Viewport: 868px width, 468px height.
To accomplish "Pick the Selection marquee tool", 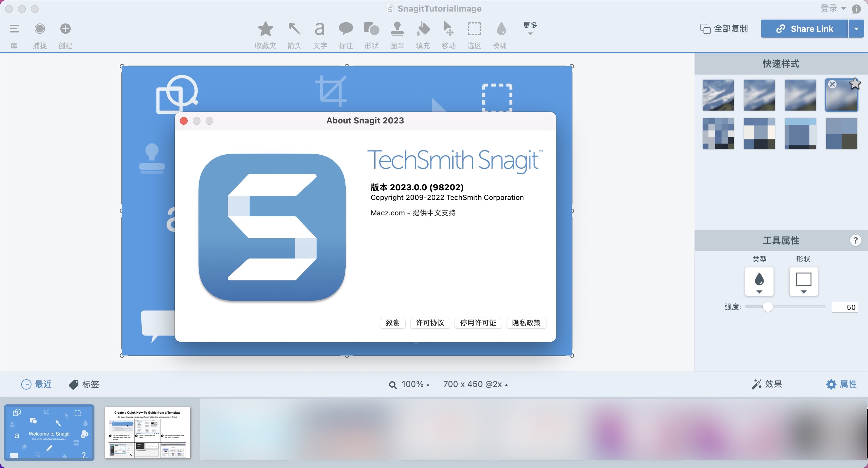I will coord(474,29).
